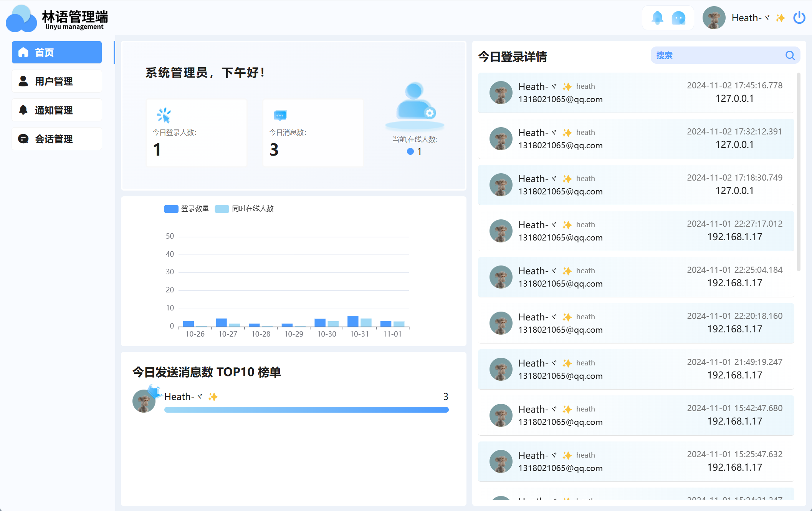Click the 今日发送消息数 TOP10 榜单 title
The image size is (812, 511).
pyautogui.click(x=207, y=372)
